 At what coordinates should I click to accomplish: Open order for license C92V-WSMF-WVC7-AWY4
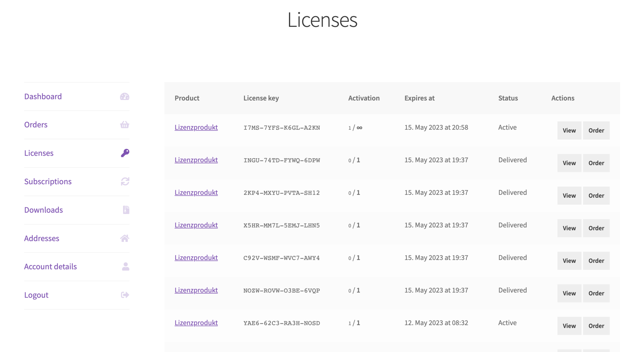click(x=596, y=261)
